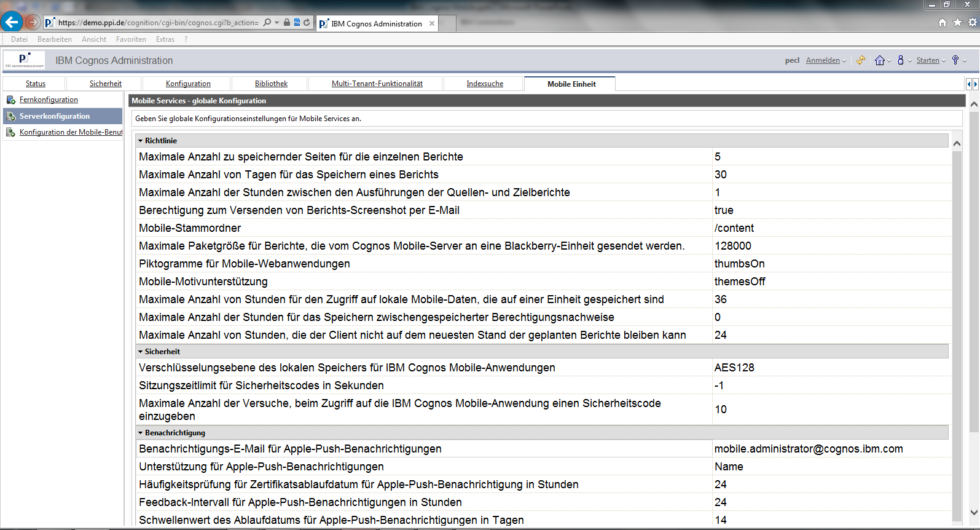Switch to the Indexsuche tab
The height and width of the screenshot is (530, 980).
[x=485, y=84]
